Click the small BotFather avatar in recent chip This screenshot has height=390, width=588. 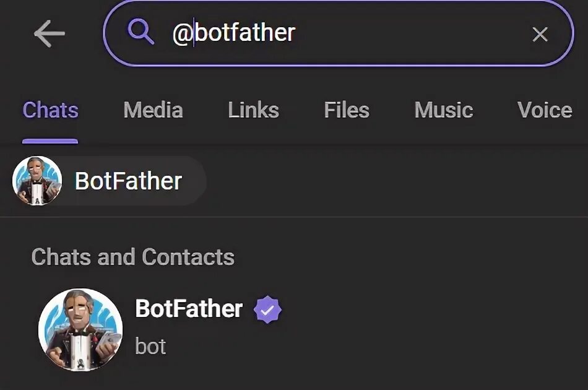point(37,181)
